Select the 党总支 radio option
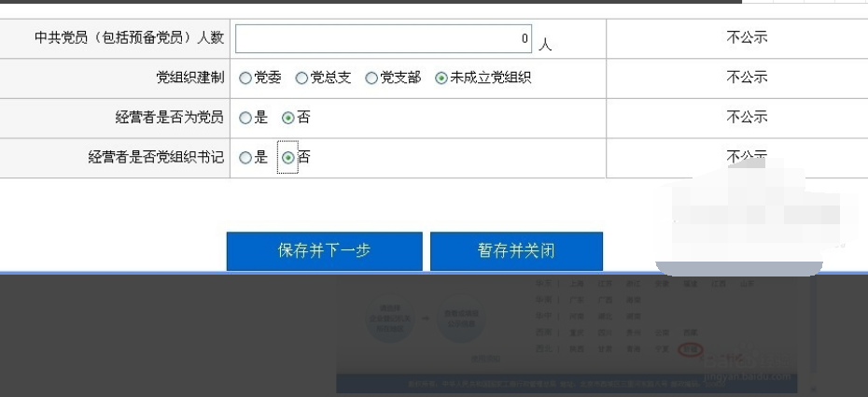The width and height of the screenshot is (868, 397). (x=301, y=78)
